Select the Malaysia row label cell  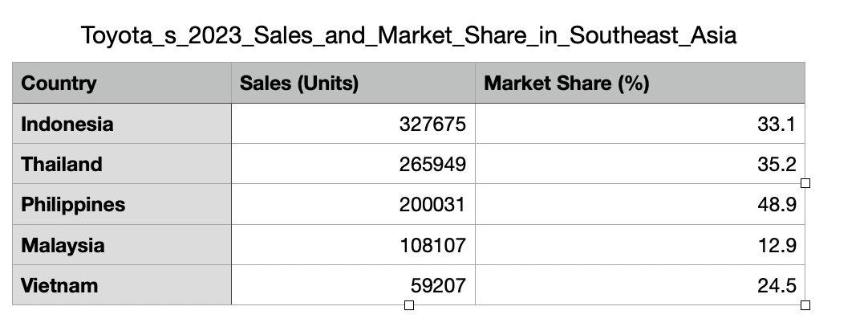pyautogui.click(x=121, y=245)
